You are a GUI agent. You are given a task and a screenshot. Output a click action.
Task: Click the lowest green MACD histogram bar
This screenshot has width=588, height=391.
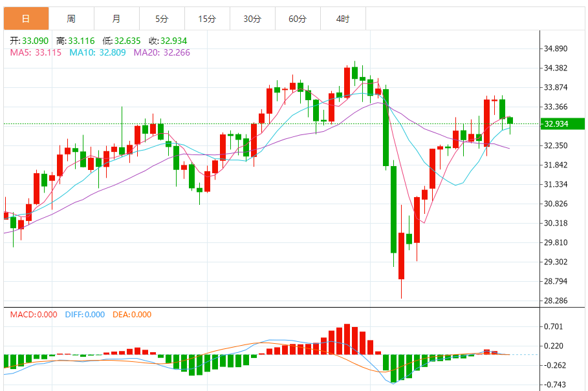pyautogui.click(x=393, y=368)
